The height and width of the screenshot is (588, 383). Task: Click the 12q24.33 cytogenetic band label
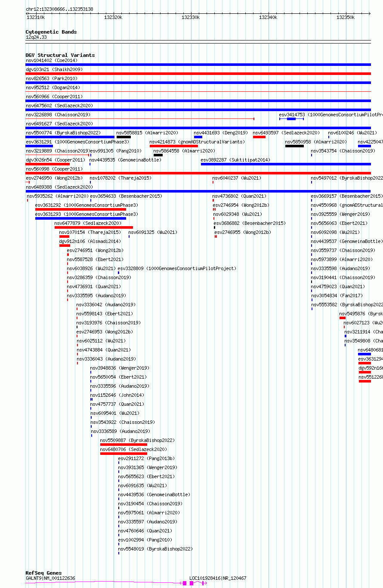click(x=37, y=37)
